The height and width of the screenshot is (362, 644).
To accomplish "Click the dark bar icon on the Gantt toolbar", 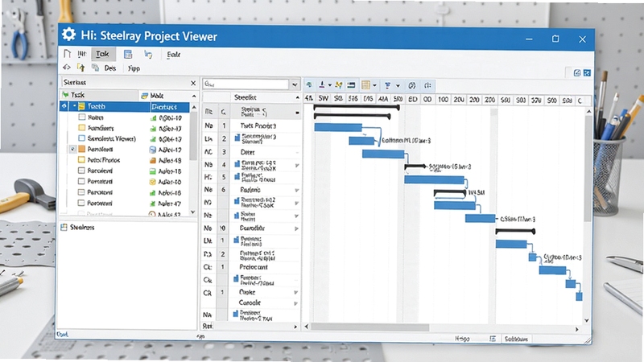I will 351,85.
